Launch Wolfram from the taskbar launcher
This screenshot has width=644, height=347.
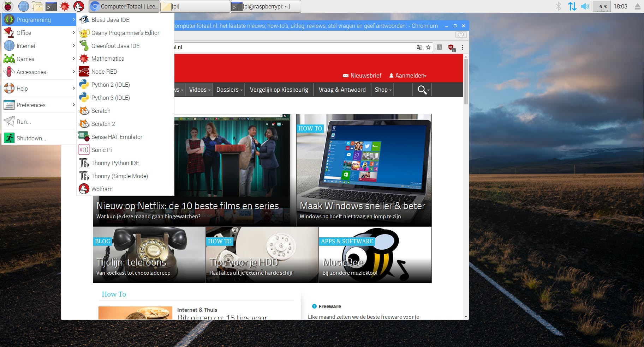(x=78, y=6)
